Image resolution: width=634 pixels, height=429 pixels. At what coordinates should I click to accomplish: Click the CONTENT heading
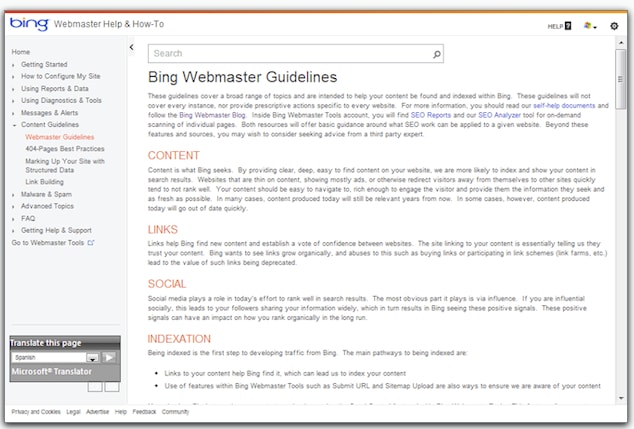173,156
